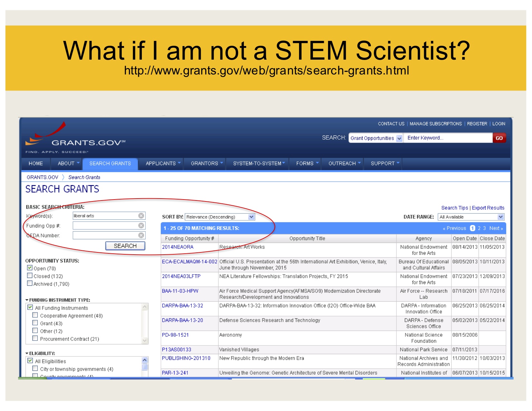Open opportunity PUBLISHING-201310

click(x=186, y=358)
